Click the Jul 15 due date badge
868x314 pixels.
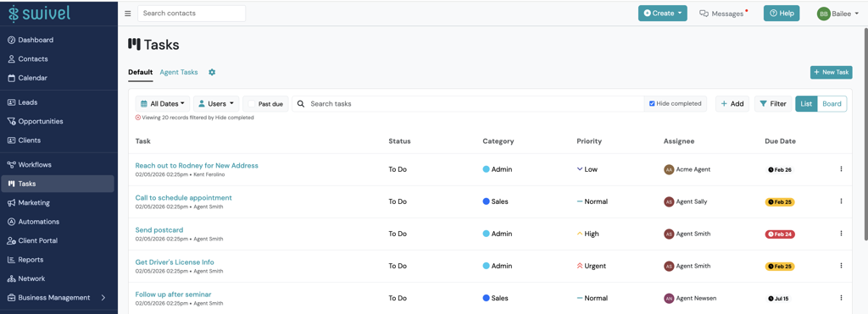pyautogui.click(x=779, y=299)
